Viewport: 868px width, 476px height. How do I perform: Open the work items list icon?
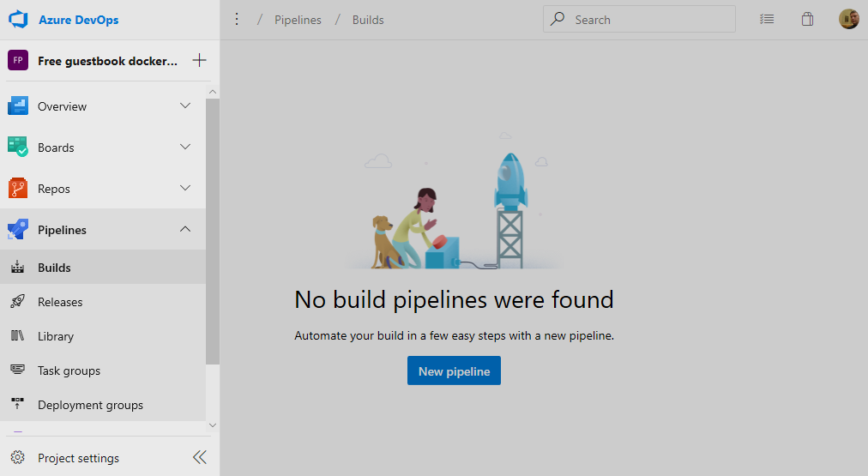767,20
